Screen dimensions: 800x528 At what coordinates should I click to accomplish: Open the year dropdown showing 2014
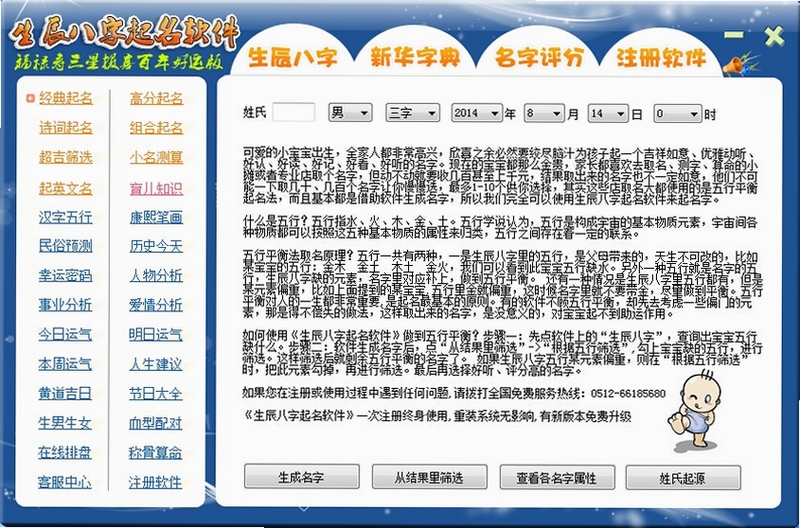[x=477, y=113]
